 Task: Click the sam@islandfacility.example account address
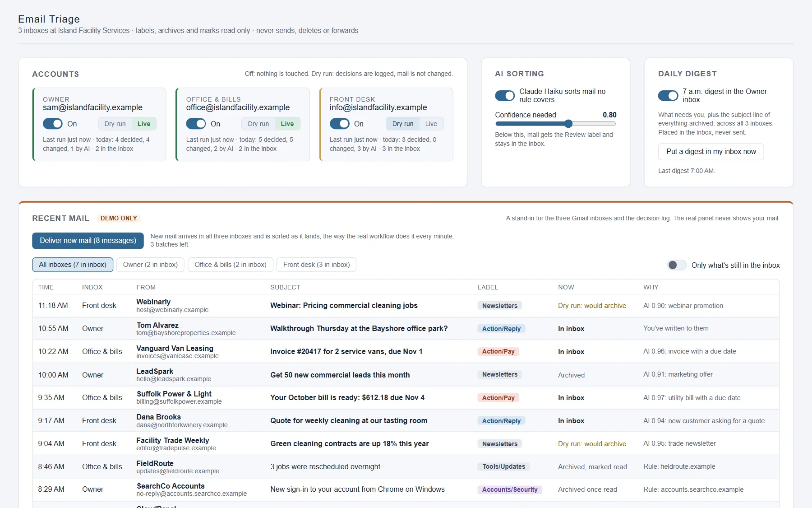point(92,107)
